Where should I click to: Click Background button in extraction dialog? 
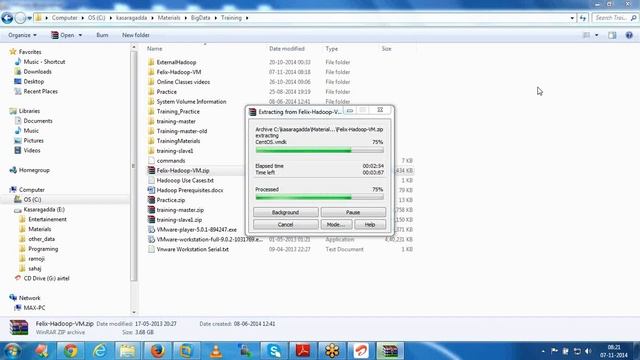286,212
